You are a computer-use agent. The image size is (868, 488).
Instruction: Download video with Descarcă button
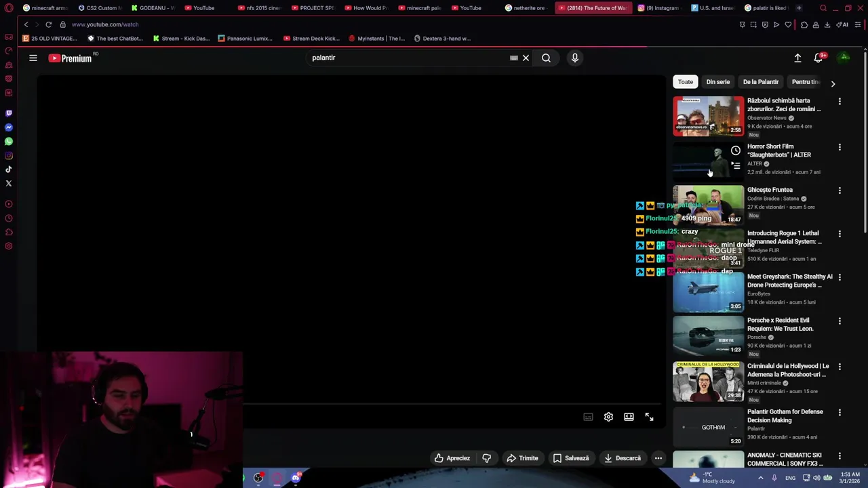[x=623, y=458]
